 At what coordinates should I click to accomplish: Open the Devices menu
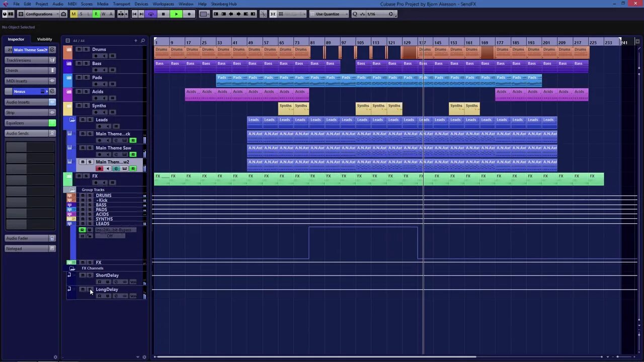[141, 4]
